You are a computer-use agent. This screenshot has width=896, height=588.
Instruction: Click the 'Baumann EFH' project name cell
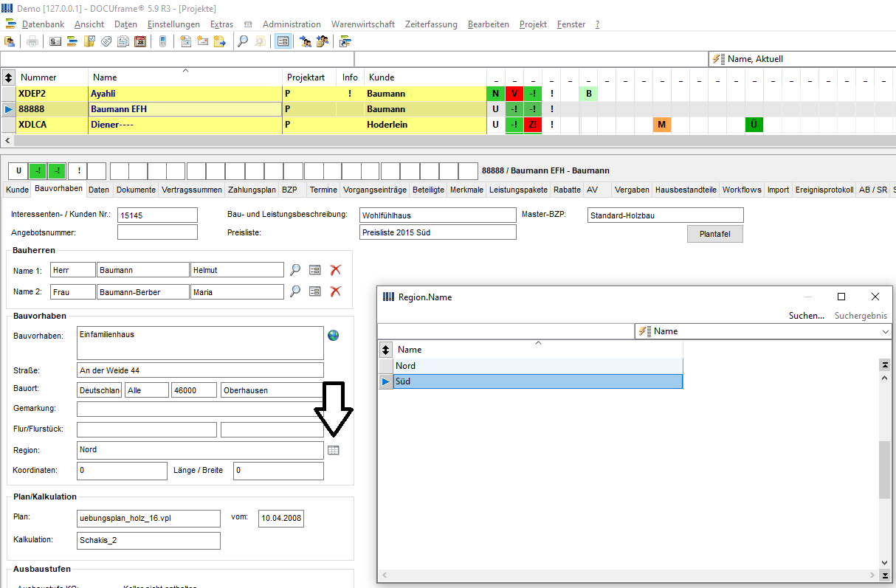(x=185, y=109)
